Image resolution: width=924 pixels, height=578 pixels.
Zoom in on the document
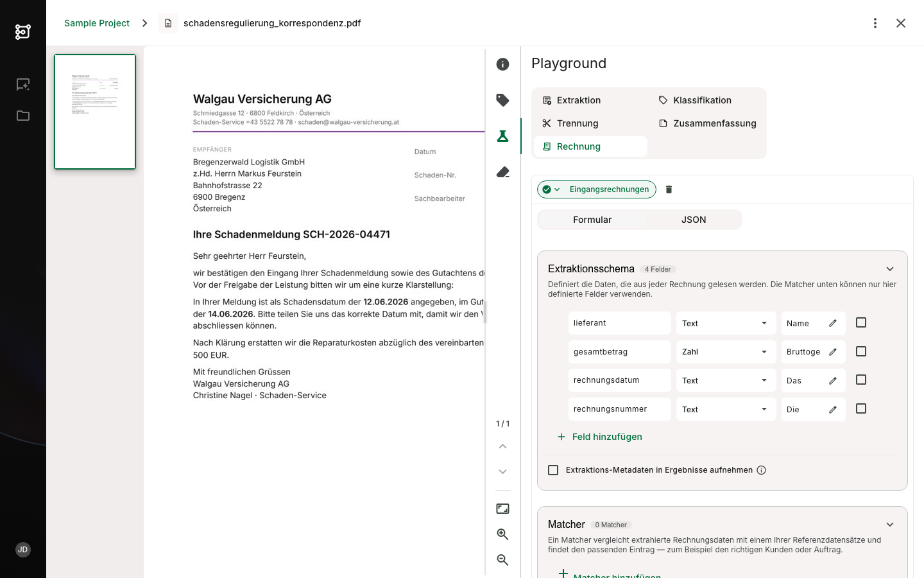(x=503, y=534)
